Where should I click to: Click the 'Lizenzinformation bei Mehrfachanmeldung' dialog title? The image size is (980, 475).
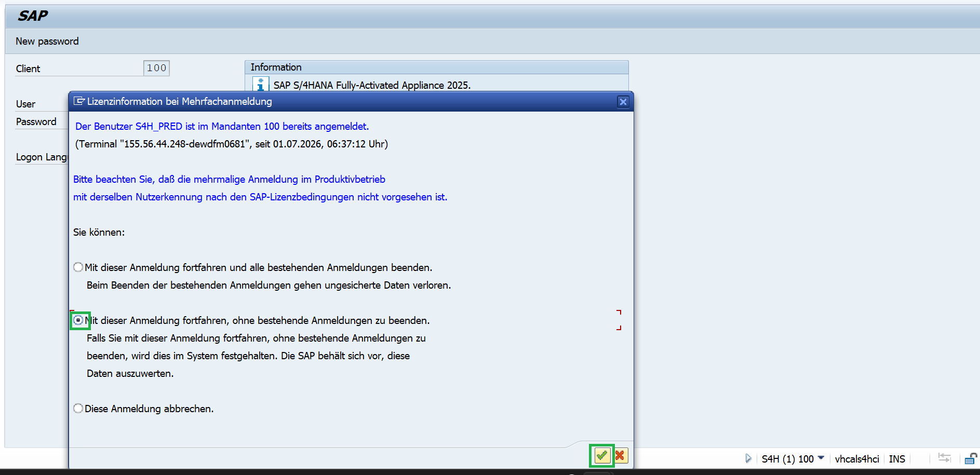tap(180, 101)
